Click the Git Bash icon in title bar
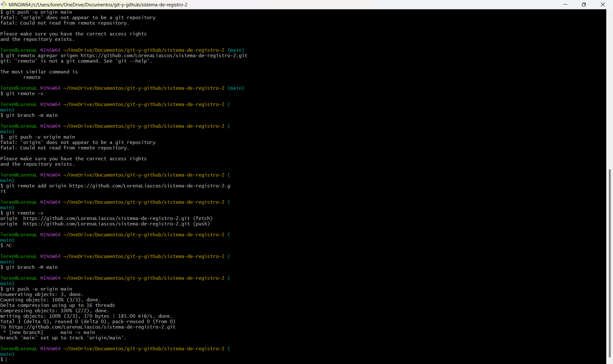This screenshot has width=613, height=364. (4, 4)
